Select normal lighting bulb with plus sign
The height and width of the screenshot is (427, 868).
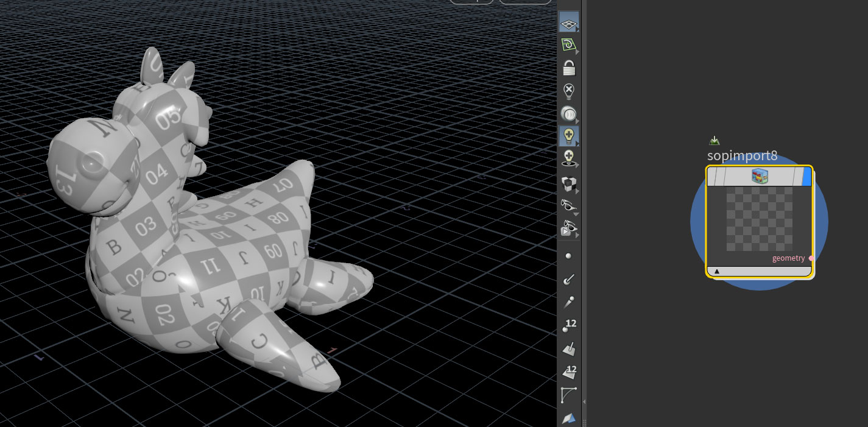click(x=568, y=136)
